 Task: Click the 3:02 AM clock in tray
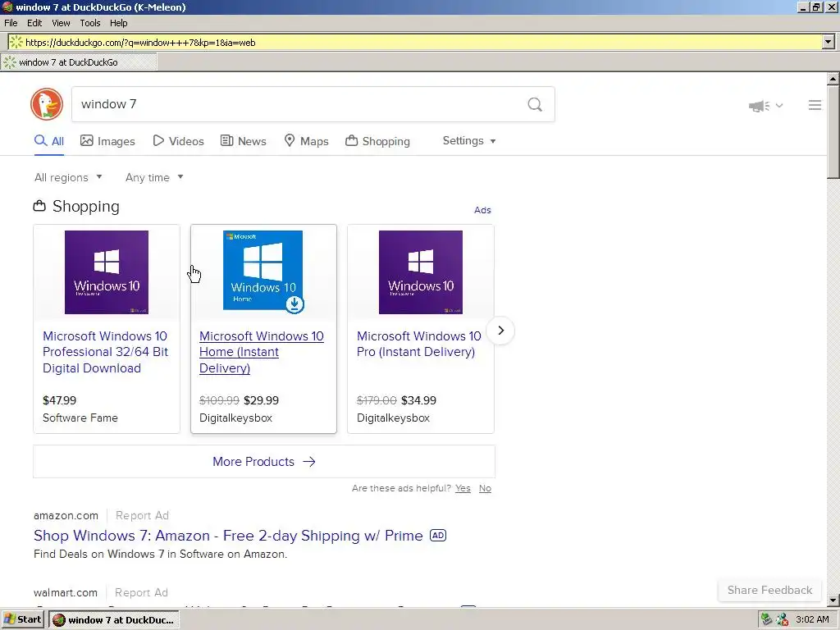click(x=812, y=619)
